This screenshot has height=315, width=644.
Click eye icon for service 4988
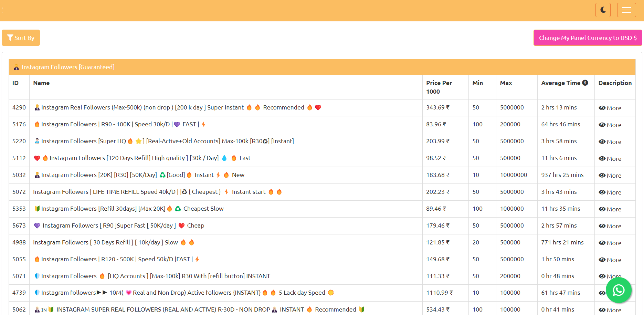point(602,243)
